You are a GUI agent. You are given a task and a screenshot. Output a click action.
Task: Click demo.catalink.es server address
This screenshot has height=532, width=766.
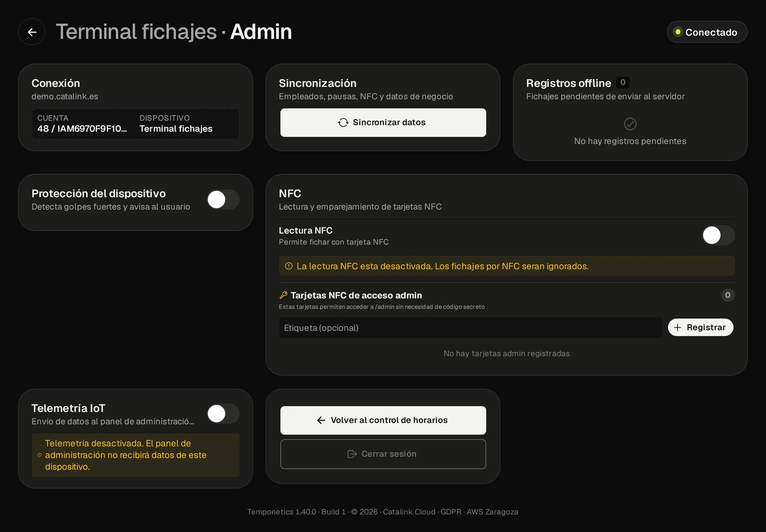tap(65, 97)
